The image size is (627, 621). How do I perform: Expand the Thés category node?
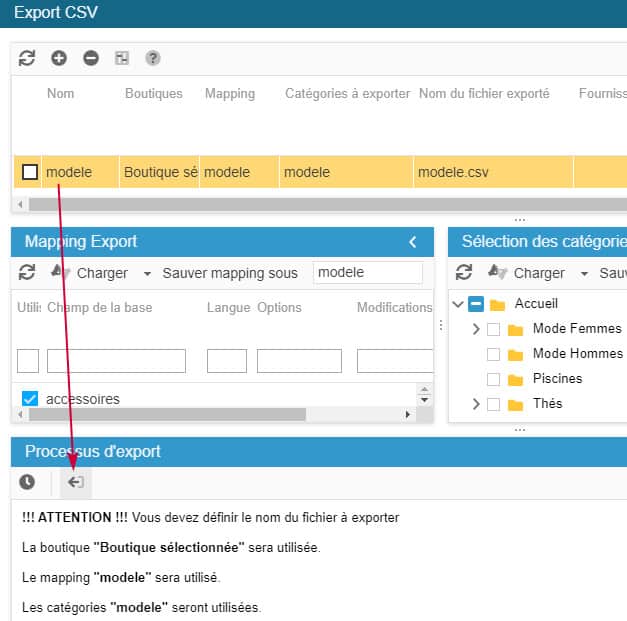475,404
